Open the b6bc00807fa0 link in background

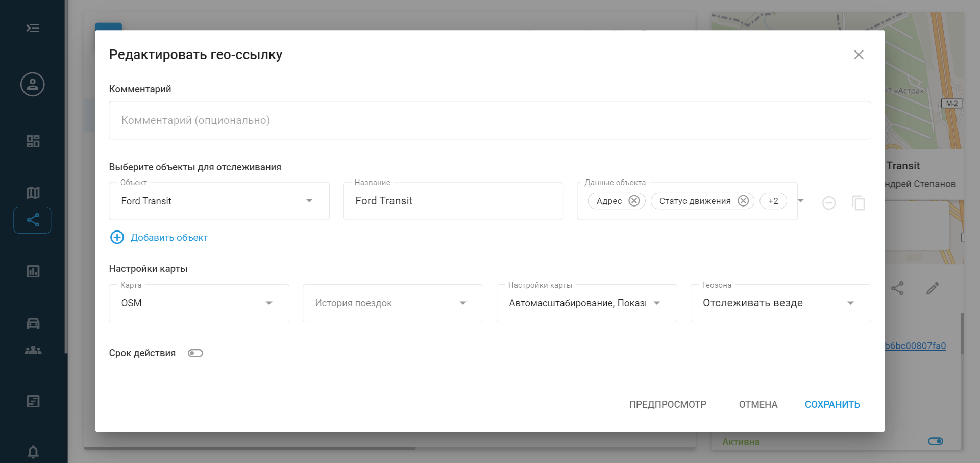coord(915,346)
